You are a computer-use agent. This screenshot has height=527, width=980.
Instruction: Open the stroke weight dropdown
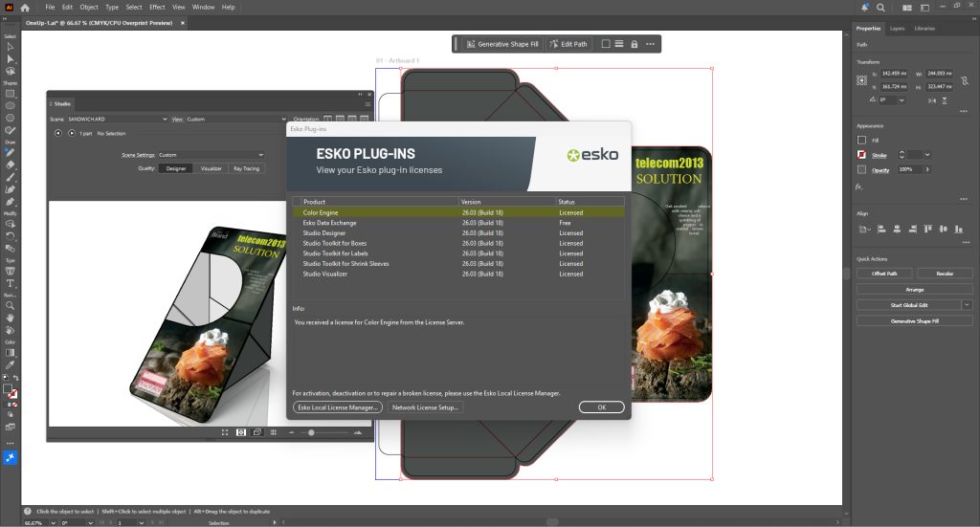pos(927,155)
